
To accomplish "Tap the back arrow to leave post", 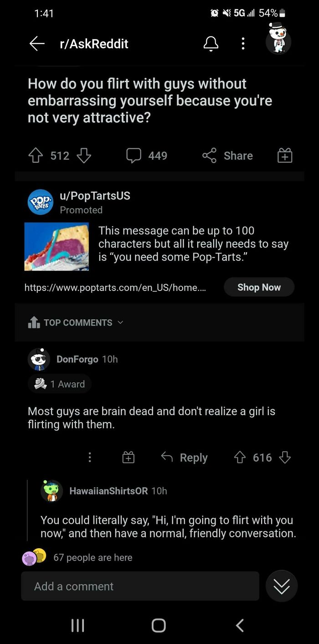I will click(37, 44).
